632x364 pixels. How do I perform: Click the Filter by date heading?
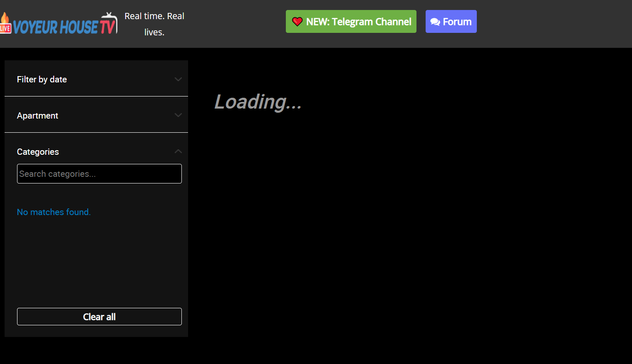coord(42,79)
